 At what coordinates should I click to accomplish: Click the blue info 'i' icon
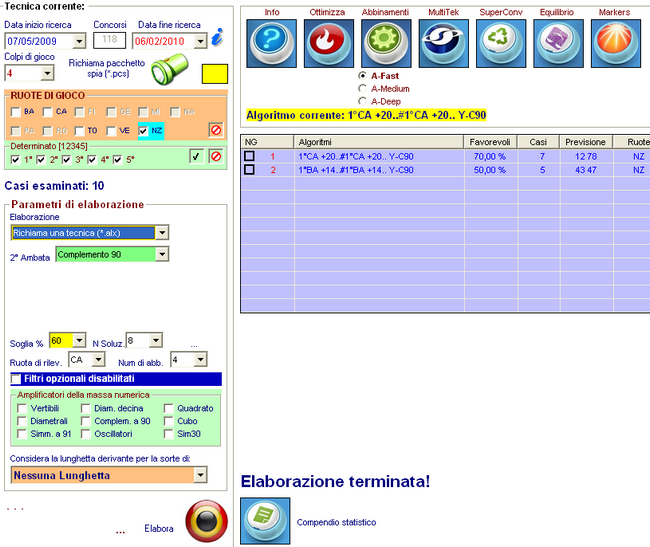(x=217, y=37)
